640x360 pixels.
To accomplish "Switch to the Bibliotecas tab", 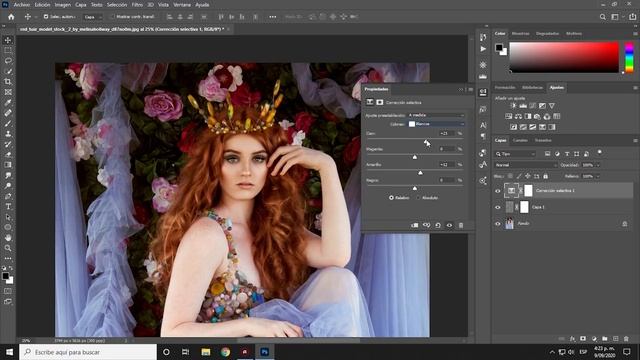I will point(532,87).
